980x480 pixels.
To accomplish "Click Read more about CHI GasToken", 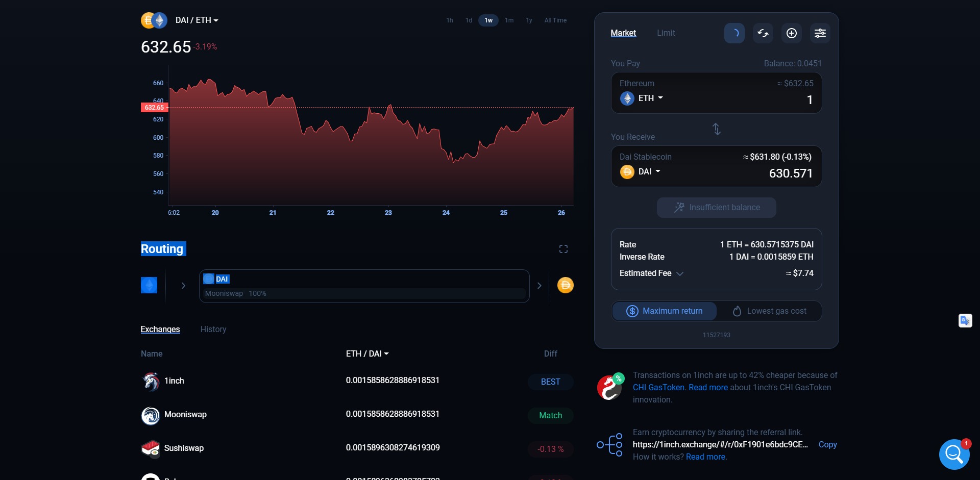I will (x=708, y=388).
